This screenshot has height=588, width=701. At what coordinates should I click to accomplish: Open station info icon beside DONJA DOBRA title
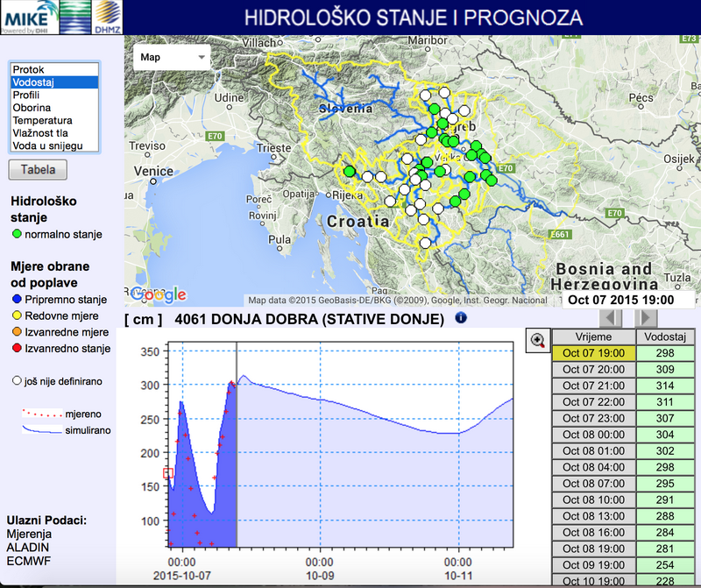(461, 318)
